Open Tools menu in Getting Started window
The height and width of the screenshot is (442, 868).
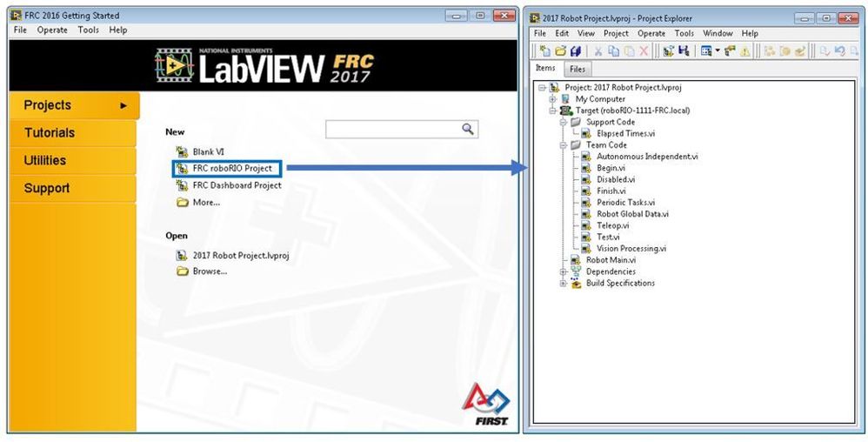[x=88, y=30]
